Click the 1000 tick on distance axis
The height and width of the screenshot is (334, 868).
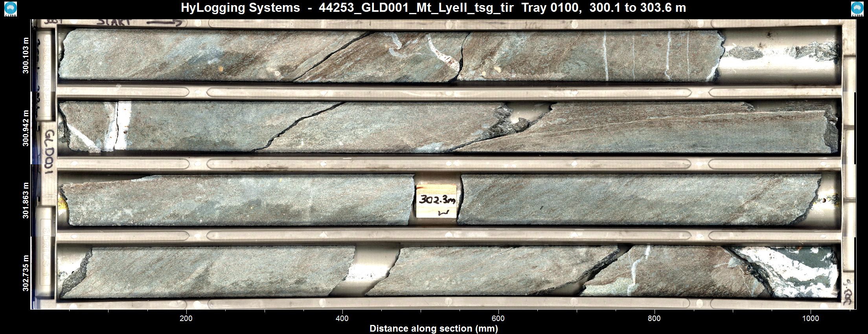810,318
